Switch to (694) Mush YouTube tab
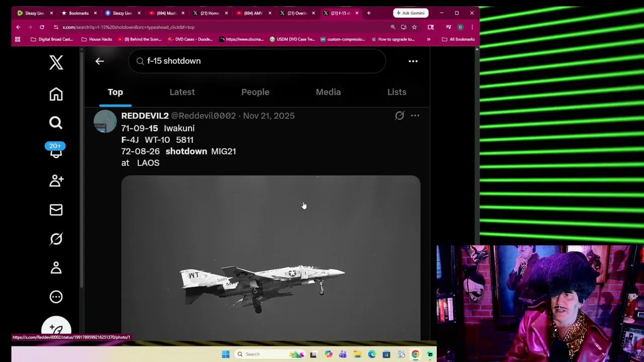Screen dimensions: 644x362 click(x=166, y=13)
